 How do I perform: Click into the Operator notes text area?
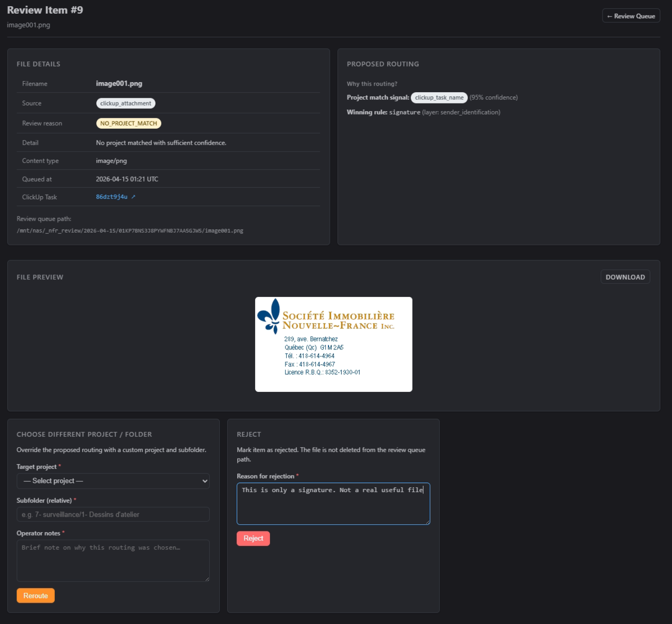113,560
